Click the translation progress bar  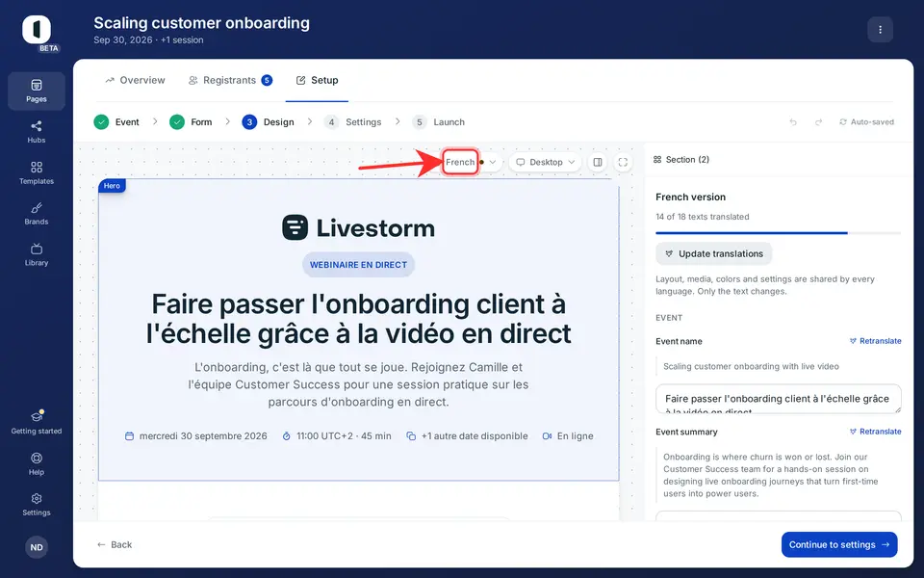click(779, 233)
